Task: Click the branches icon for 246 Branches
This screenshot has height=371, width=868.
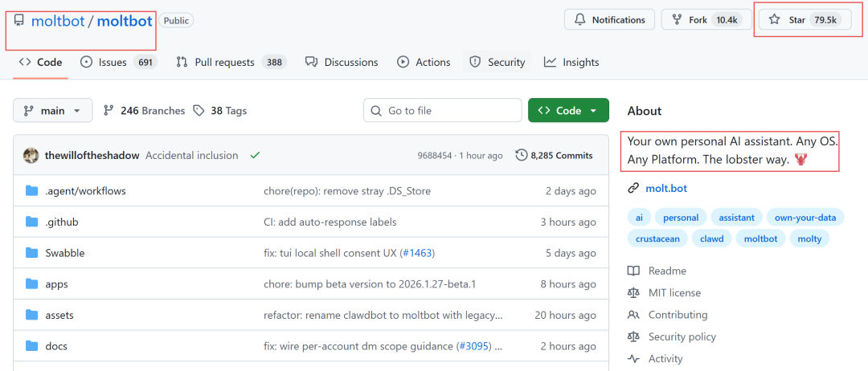Action: coord(108,111)
